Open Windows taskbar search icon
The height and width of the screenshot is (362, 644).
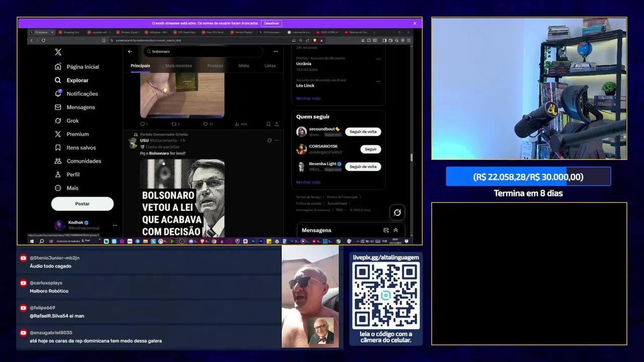[41, 241]
